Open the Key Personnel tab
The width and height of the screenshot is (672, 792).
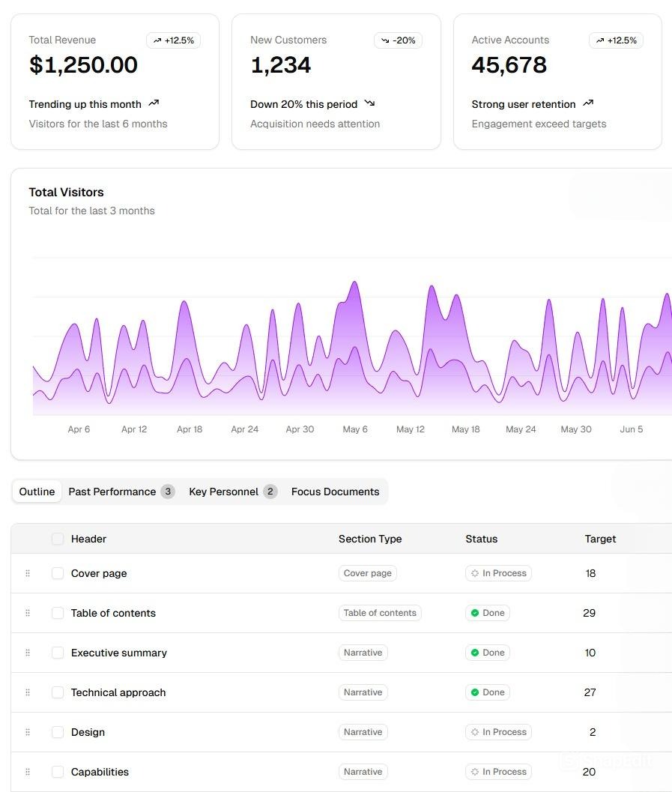pos(232,492)
